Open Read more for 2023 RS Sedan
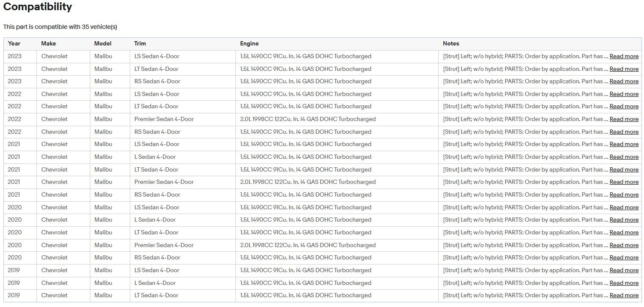The image size is (644, 307). [624, 82]
